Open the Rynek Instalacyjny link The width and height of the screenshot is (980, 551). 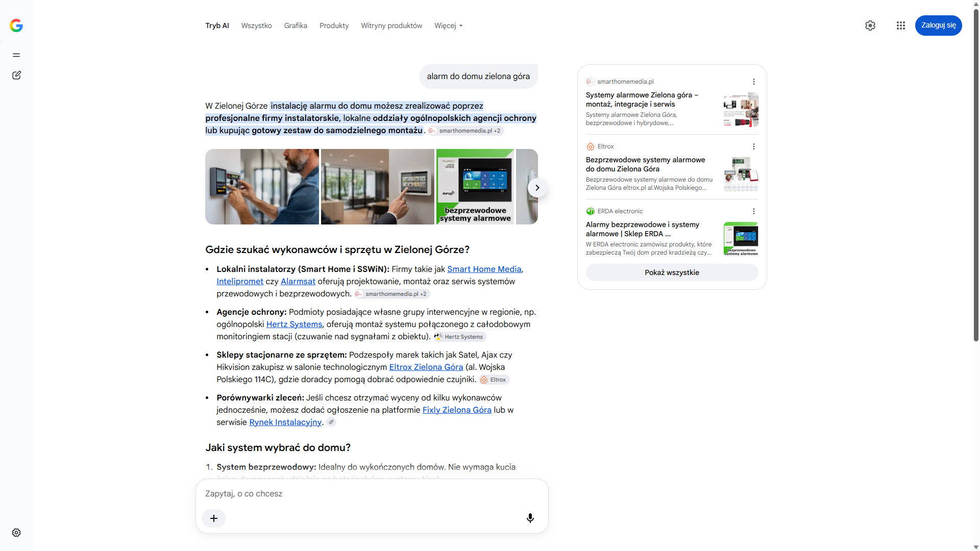pyautogui.click(x=285, y=422)
